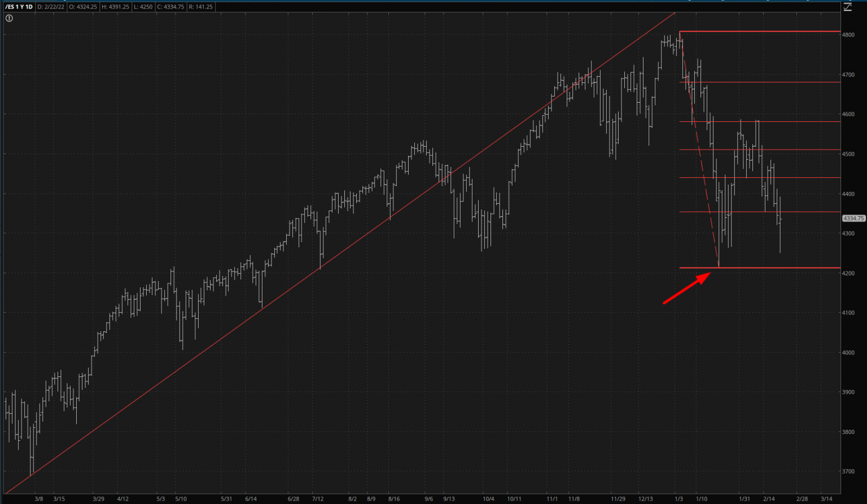Click the 3/29 date axis label
This screenshot has width=867, height=504.
click(99, 499)
